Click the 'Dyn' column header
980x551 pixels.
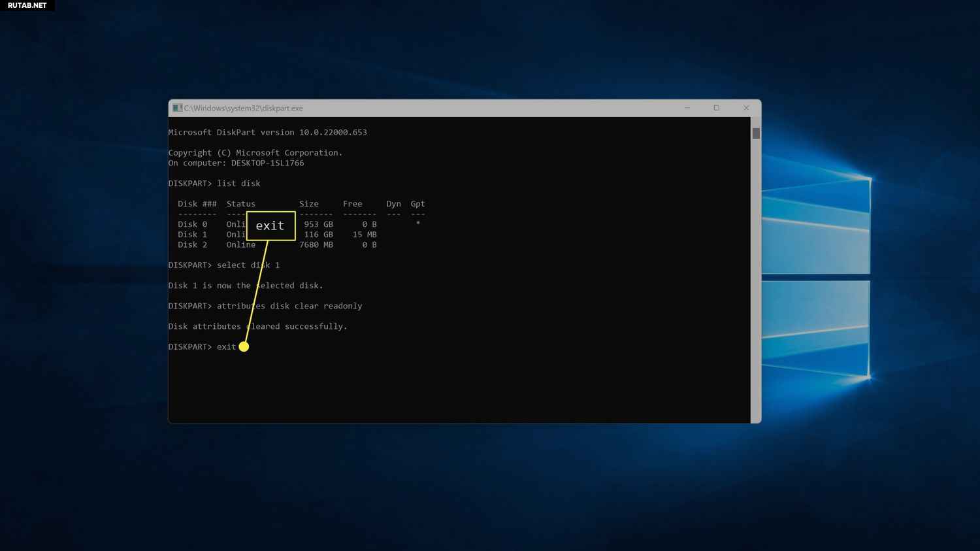click(x=393, y=203)
